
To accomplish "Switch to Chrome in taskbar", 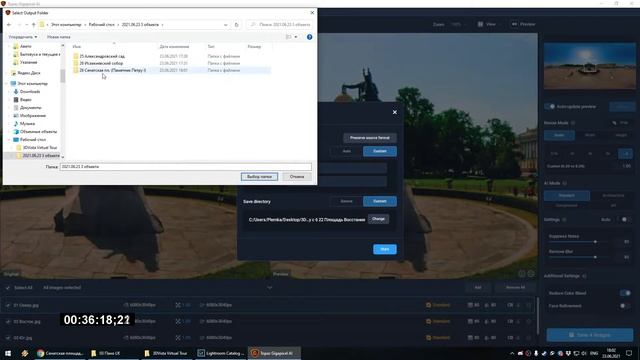I will (60, 353).
